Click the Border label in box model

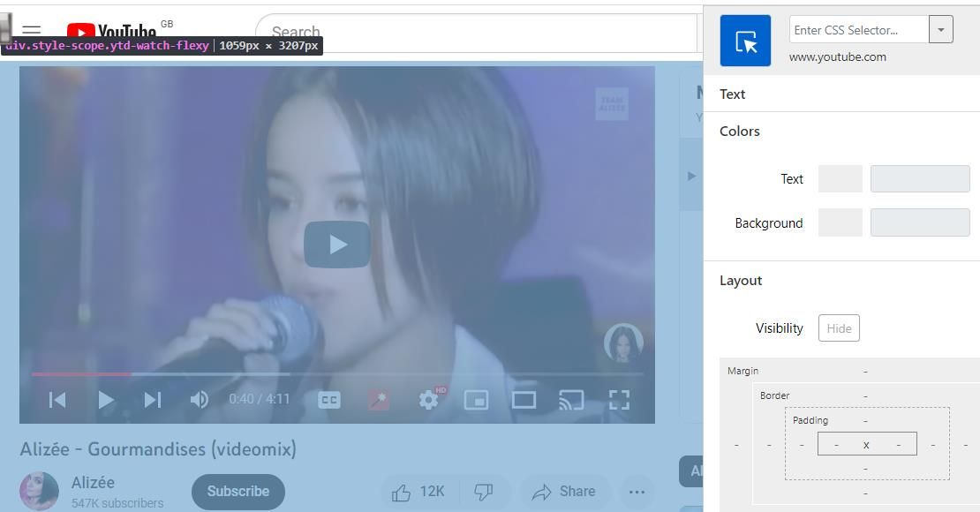click(774, 395)
